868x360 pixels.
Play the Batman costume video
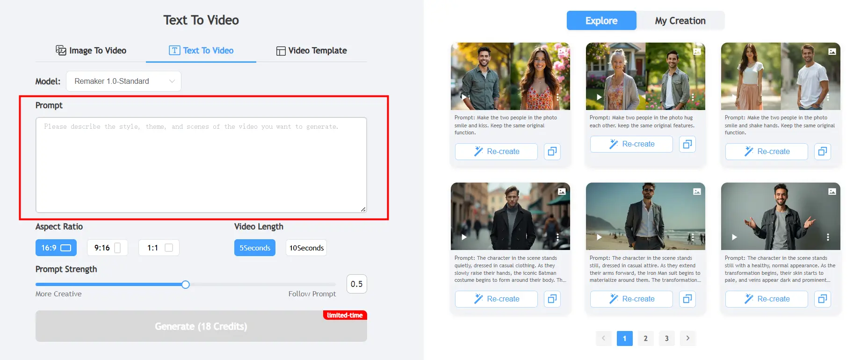(x=464, y=237)
